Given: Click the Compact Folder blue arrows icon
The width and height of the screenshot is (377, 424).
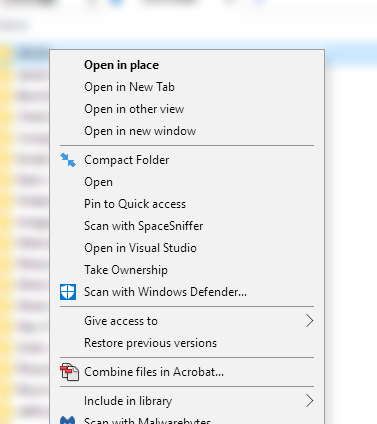Looking at the screenshot, I should pos(68,160).
